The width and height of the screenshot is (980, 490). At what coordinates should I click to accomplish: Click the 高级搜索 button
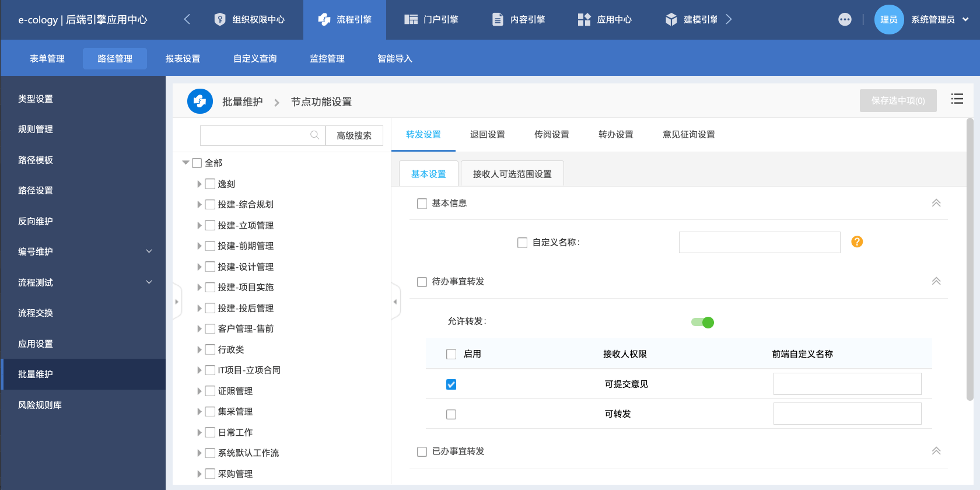click(354, 135)
